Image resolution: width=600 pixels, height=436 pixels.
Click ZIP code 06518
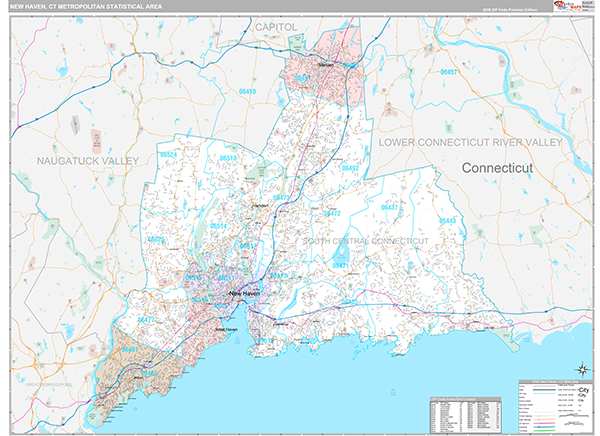(x=228, y=158)
